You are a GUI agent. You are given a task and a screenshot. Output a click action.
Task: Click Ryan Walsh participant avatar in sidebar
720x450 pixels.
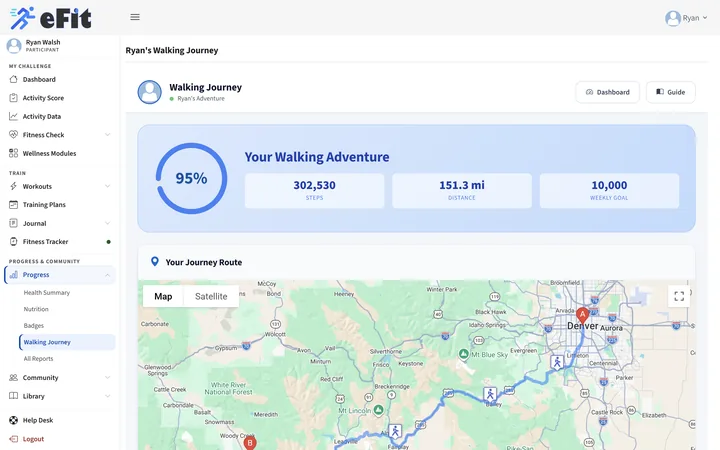click(14, 45)
